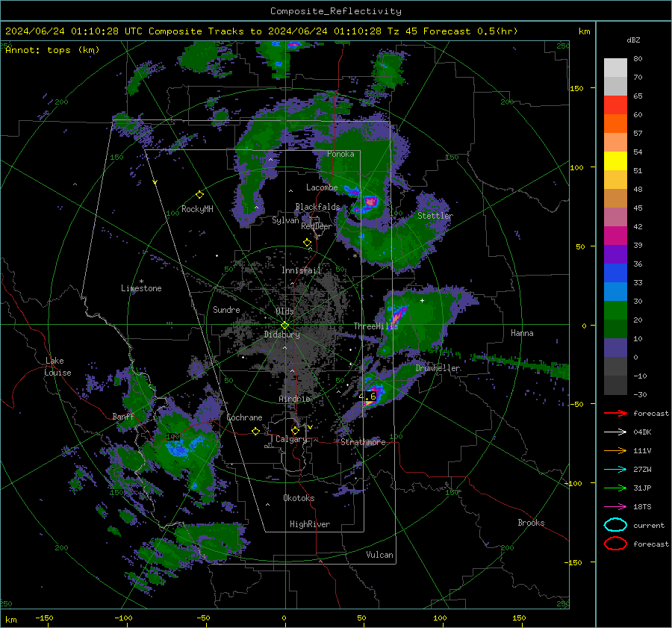Click the yellow diamond marker near RockyMH
This screenshot has height=628, width=672.
pyautogui.click(x=199, y=195)
